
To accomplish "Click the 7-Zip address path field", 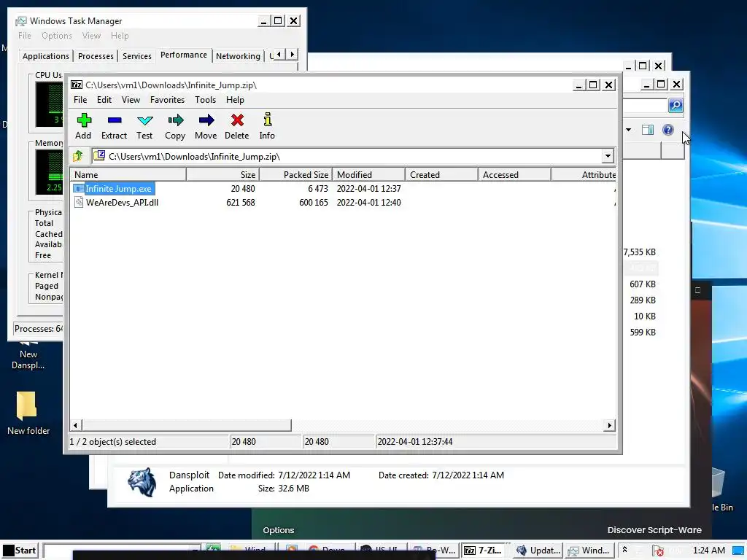I will [347, 156].
